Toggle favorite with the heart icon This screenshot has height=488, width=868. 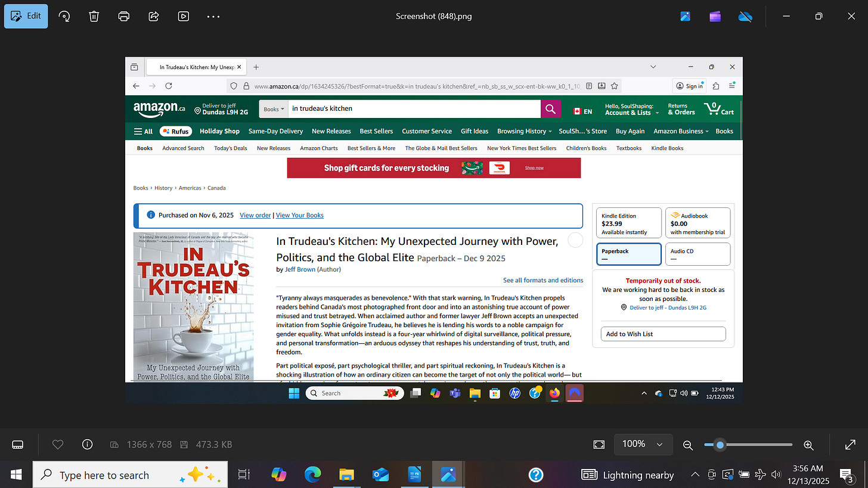[x=58, y=445]
